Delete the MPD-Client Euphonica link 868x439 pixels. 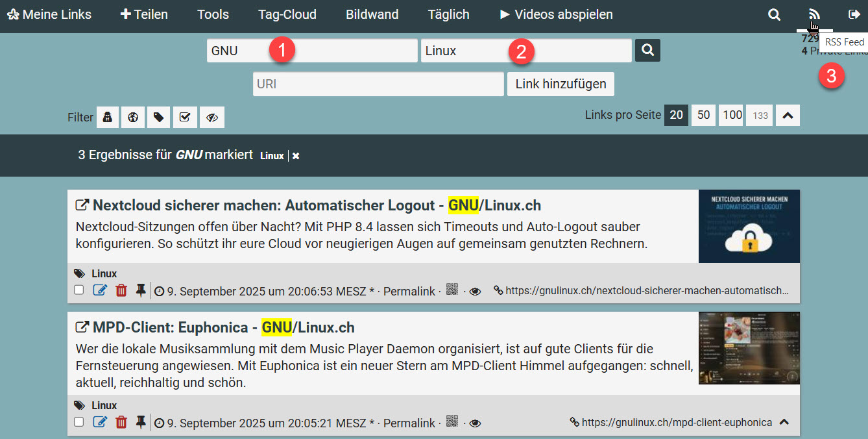[x=121, y=422]
